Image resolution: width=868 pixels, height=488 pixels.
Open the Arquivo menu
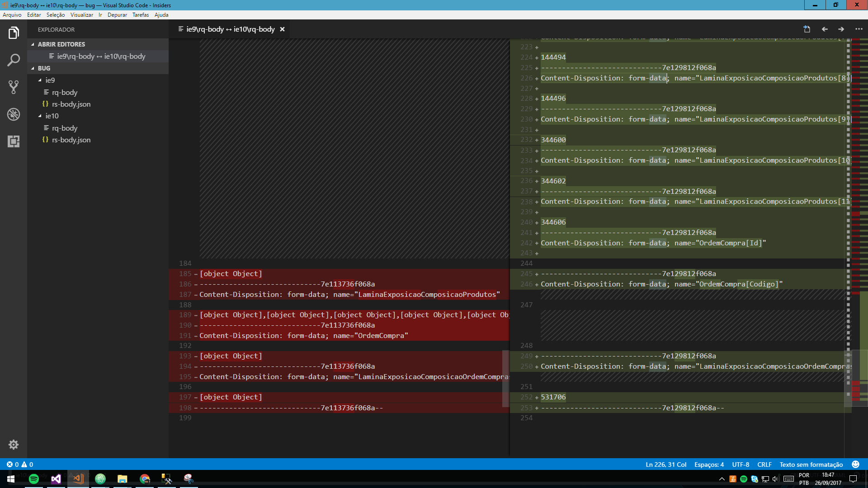tap(11, 15)
